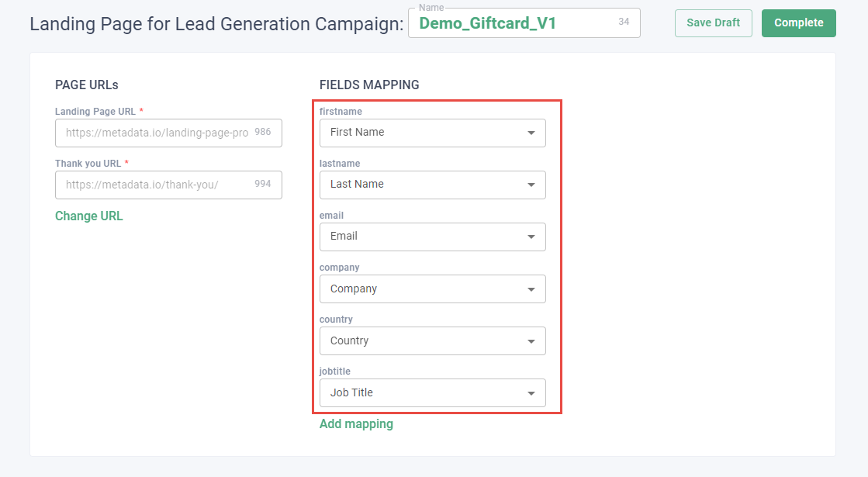This screenshot has height=477, width=868.
Task: Click the company mapping caret icon
Action: coord(531,289)
